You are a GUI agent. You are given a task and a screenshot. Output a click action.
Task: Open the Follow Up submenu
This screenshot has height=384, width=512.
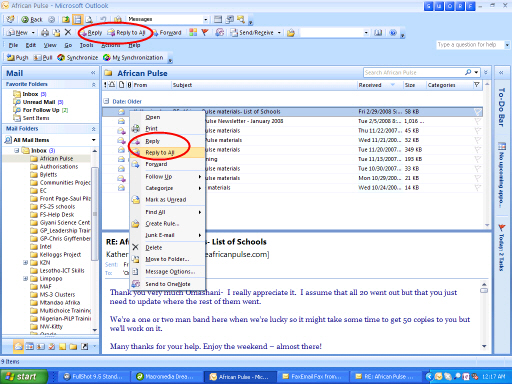coord(167,177)
